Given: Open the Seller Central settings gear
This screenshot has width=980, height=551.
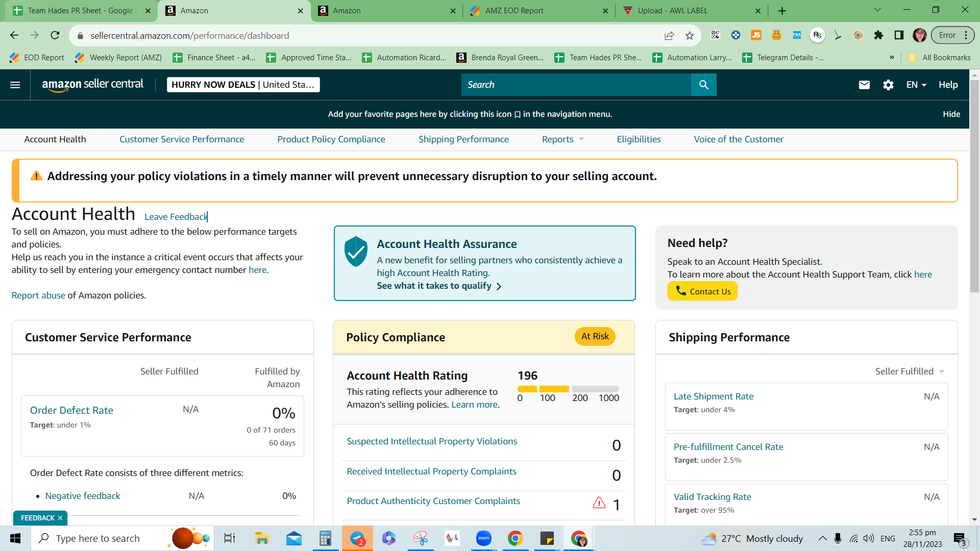Looking at the screenshot, I should coord(888,85).
